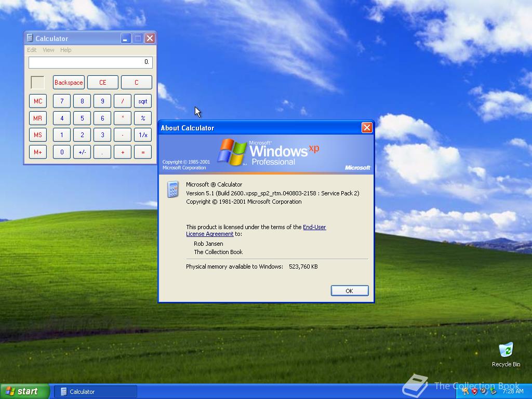Click the system clock showing 7:28 AM
Viewport: 532px width, 399px height.
(513, 391)
